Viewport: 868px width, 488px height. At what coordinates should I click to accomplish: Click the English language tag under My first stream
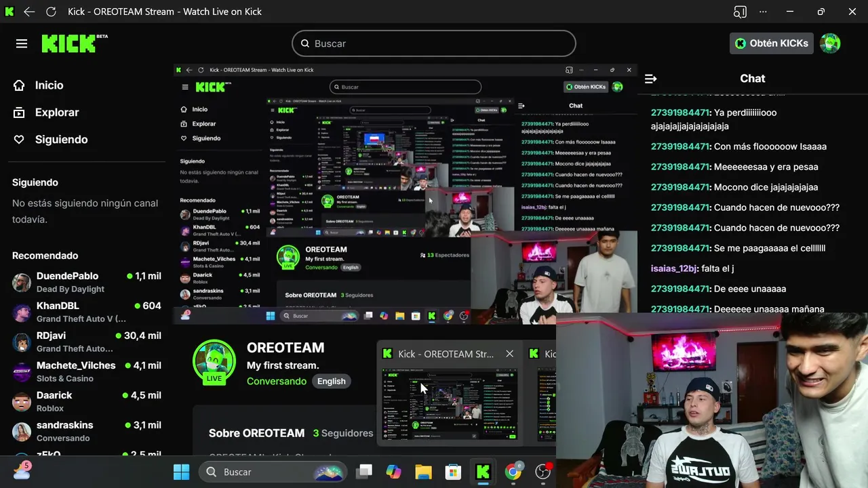click(332, 381)
